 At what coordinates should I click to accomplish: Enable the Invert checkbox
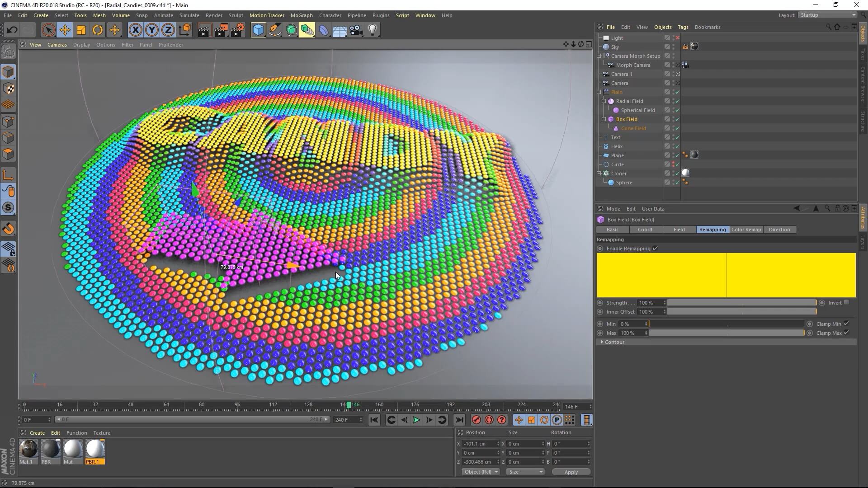846,303
